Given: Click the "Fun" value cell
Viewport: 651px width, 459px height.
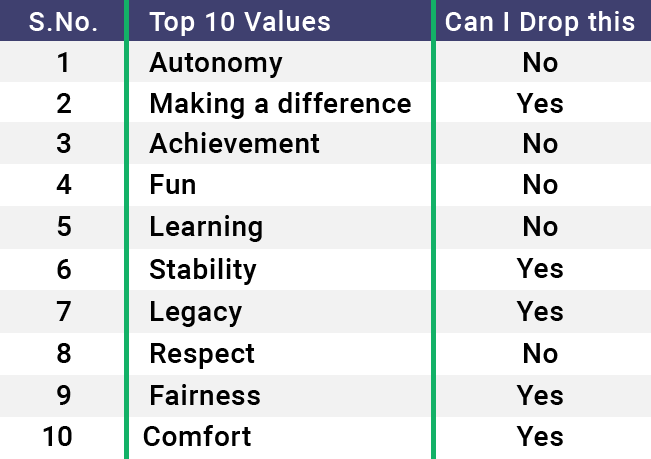Looking at the screenshot, I should [x=173, y=185].
